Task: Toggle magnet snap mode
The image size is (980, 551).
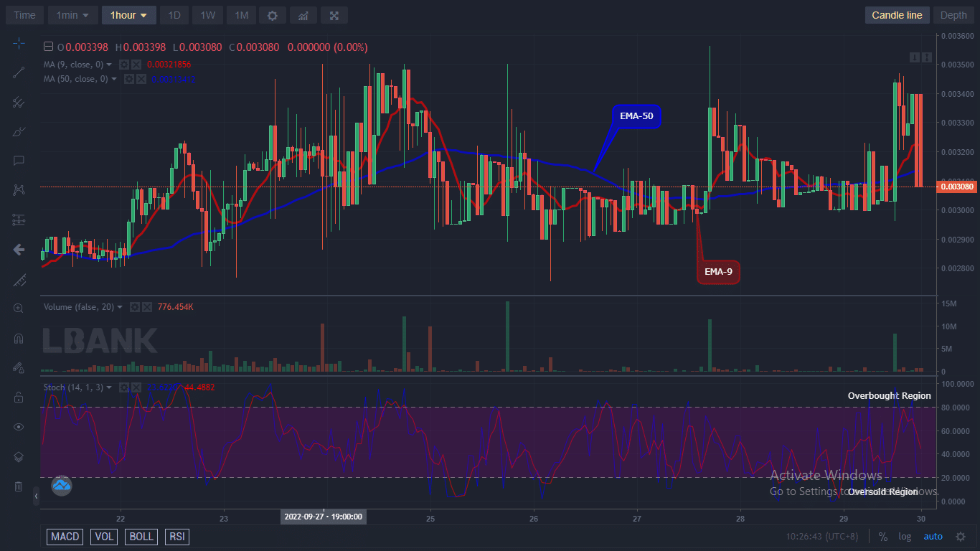Action: 19,338
